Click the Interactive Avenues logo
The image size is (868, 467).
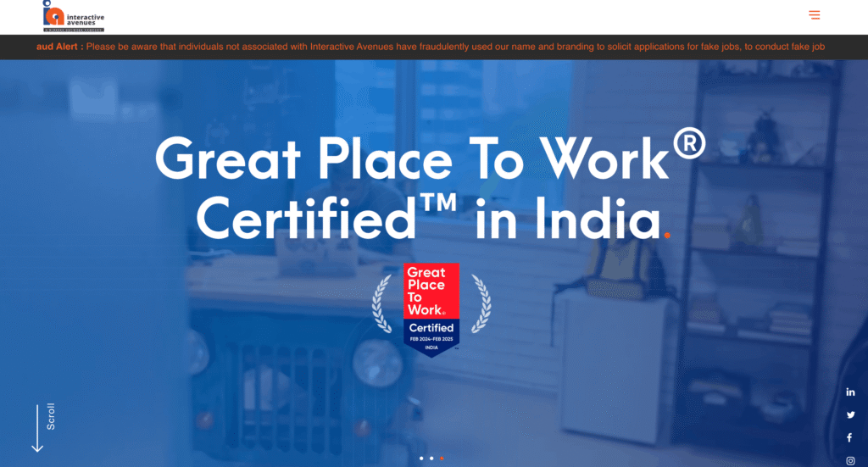74,16
